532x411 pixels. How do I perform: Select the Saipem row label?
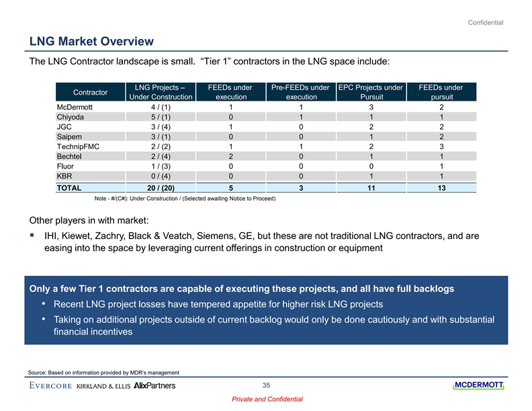(69, 136)
